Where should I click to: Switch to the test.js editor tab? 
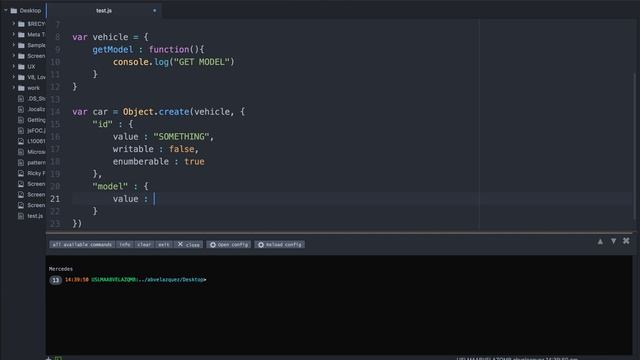coord(104,11)
